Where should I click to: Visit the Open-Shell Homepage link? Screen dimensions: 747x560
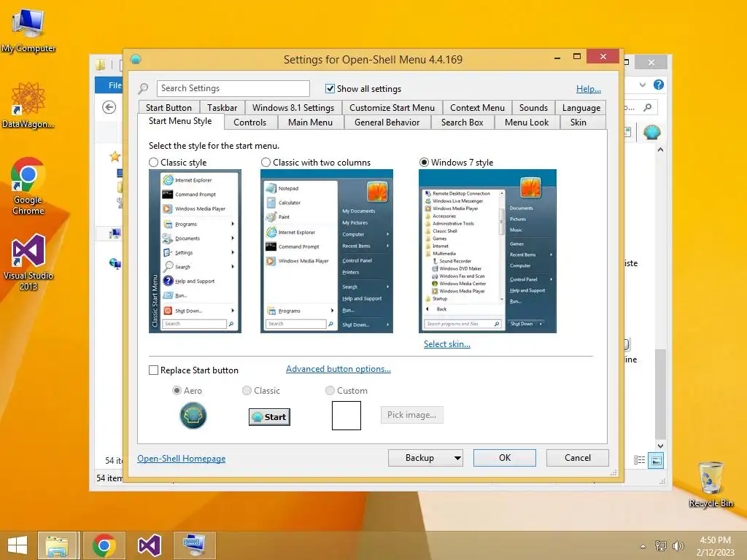181,458
